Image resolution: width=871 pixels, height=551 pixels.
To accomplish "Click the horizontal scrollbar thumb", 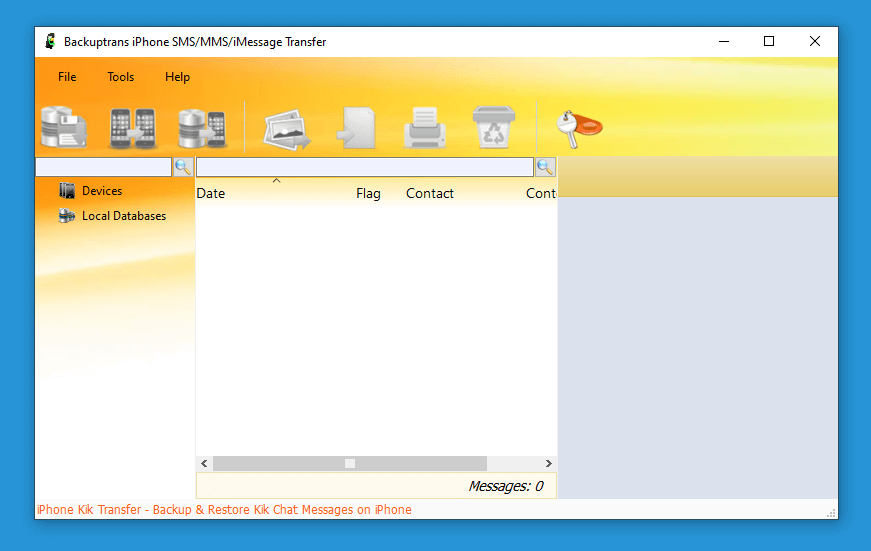I will 350,463.
